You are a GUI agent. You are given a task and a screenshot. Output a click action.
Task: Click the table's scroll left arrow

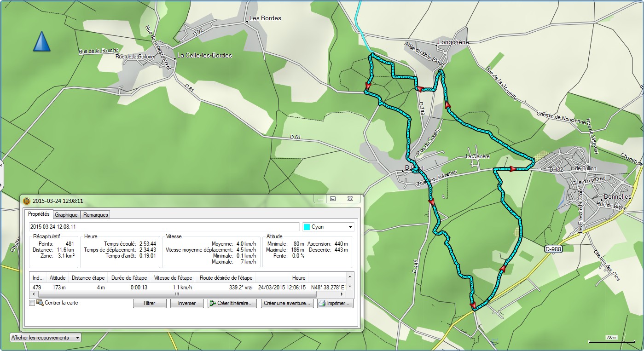(x=34, y=293)
